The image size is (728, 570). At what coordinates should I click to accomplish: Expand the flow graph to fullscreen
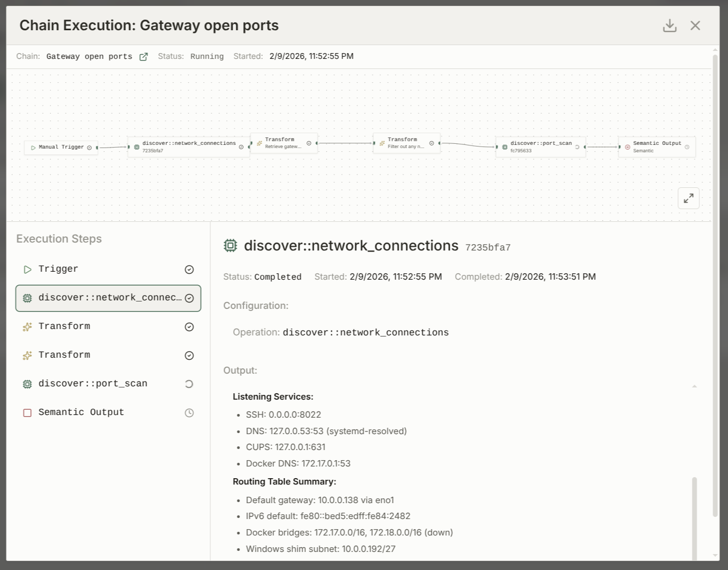pos(688,198)
